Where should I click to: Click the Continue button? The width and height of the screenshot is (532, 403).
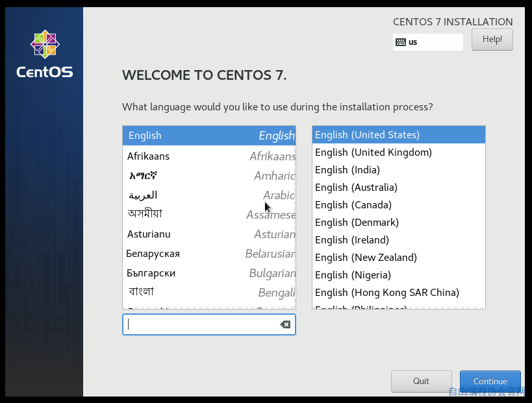[490, 381]
